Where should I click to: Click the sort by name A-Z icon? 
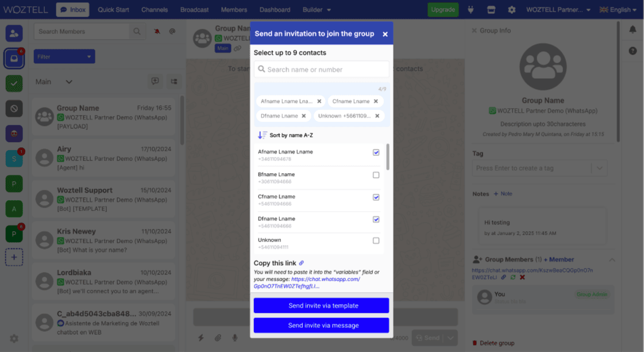coord(262,135)
